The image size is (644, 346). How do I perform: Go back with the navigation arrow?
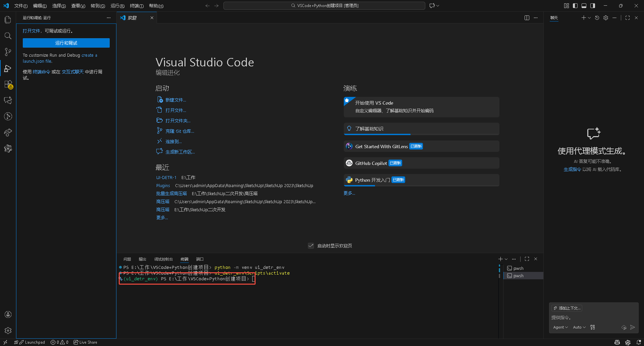point(208,6)
